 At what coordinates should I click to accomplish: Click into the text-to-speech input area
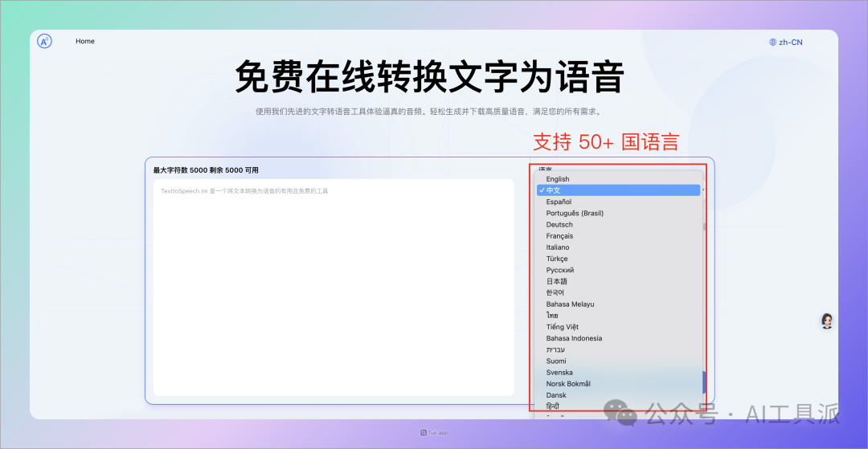click(334, 287)
